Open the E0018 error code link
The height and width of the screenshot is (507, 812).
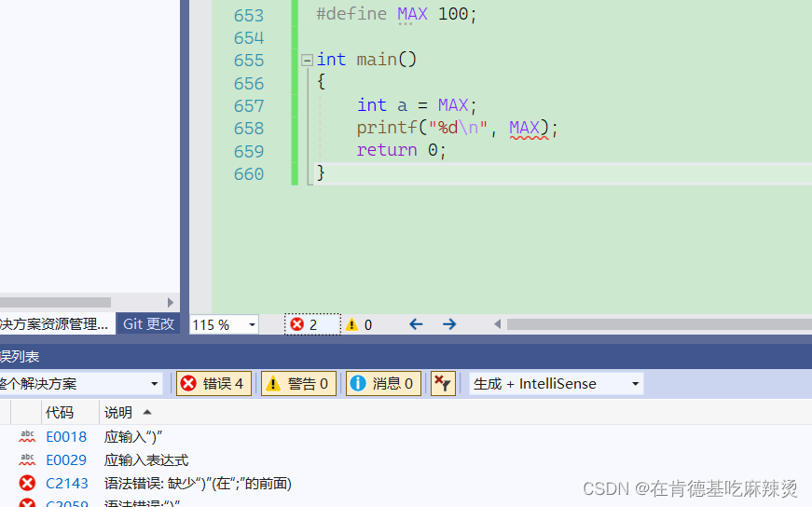click(x=66, y=437)
